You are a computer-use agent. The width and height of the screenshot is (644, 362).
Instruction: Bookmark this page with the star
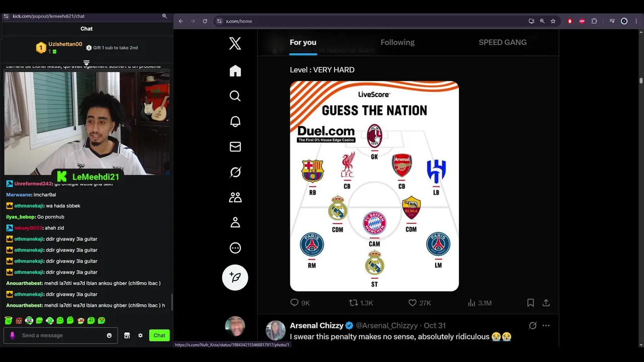(x=553, y=21)
